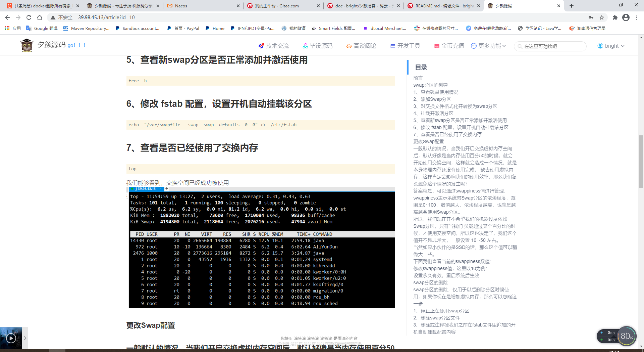Click the page vertical scrollbar thumb
Image resolution: width=644 pixels, height=352 pixels.
pos(641,161)
